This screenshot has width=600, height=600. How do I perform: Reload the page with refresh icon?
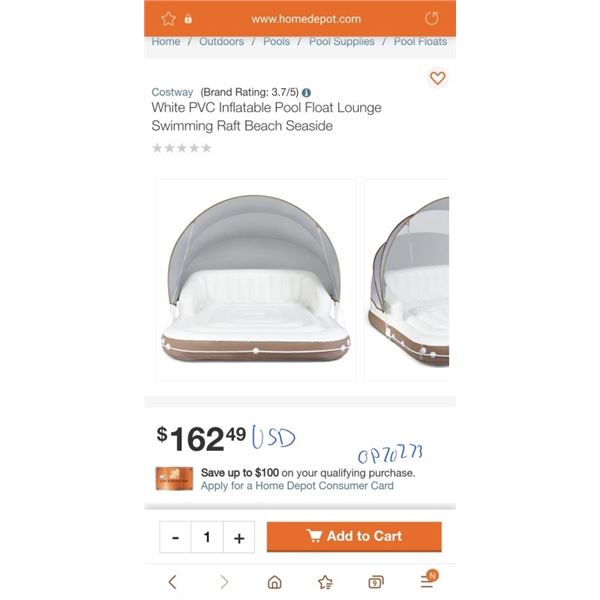(x=432, y=18)
